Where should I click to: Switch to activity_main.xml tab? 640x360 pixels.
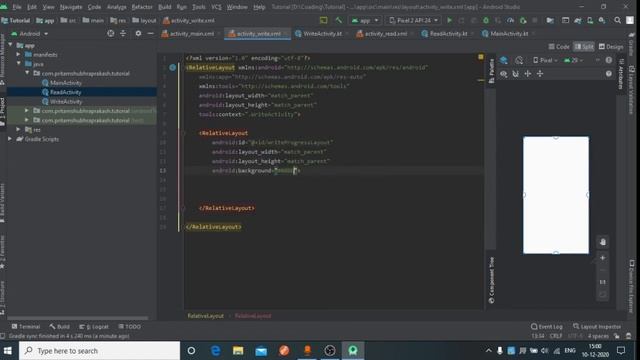pyautogui.click(x=191, y=34)
